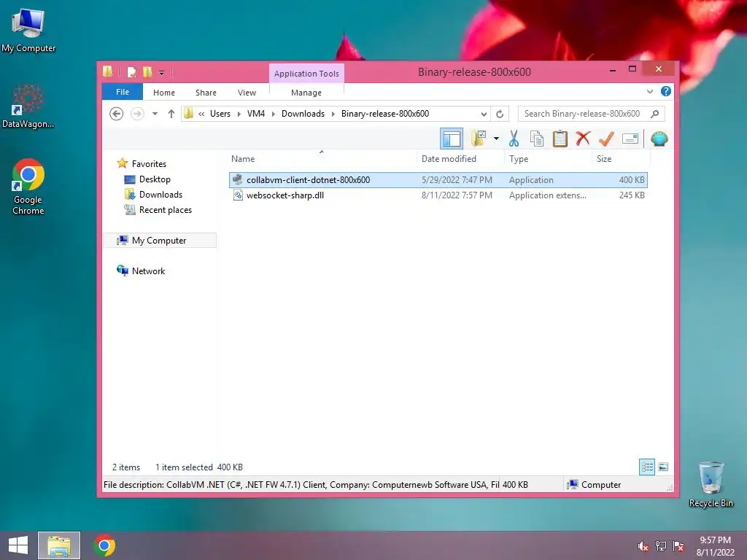Click the Search Binary-release-800x600 field

[x=591, y=114]
